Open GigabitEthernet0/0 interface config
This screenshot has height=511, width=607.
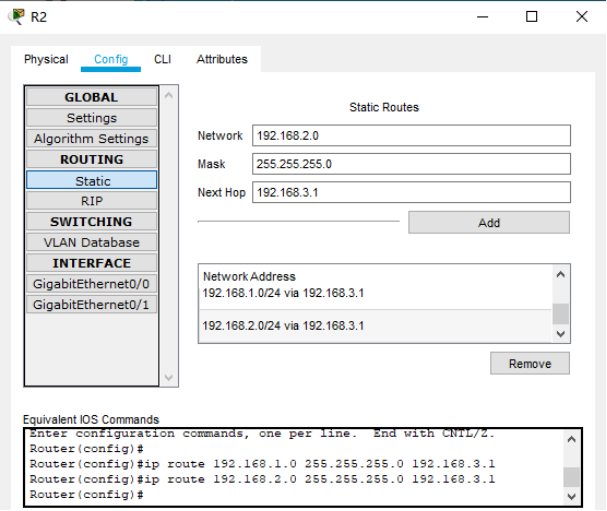[x=91, y=284]
